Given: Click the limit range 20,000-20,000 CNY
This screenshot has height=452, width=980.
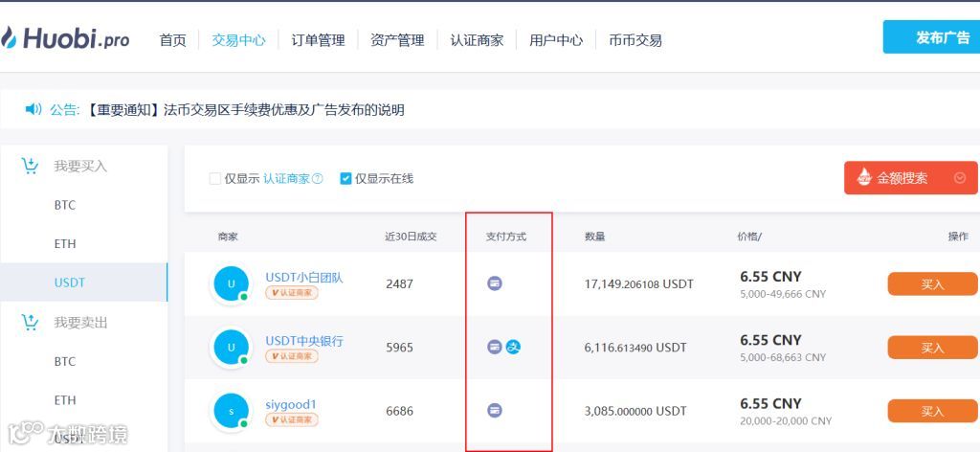Looking at the screenshot, I should [x=787, y=421].
